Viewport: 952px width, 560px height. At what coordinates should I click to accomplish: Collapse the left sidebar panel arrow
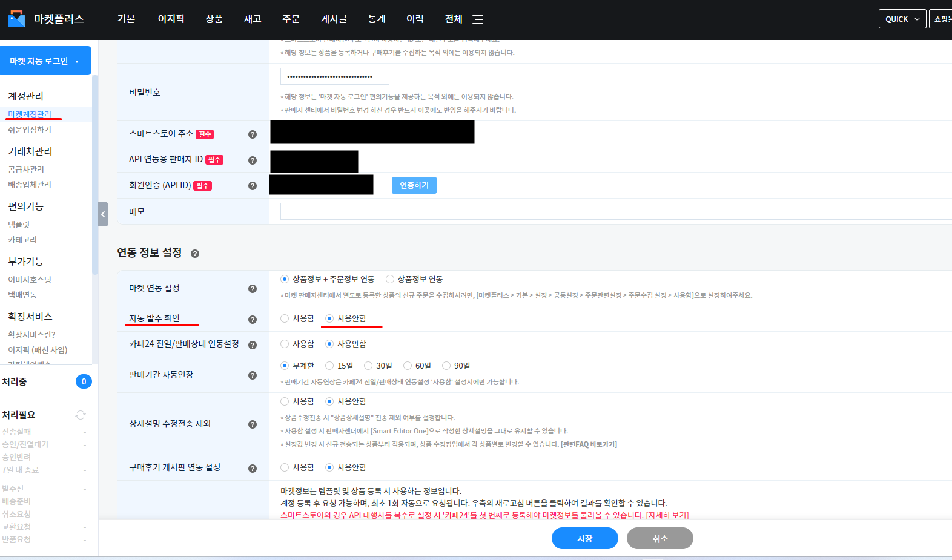click(x=103, y=214)
